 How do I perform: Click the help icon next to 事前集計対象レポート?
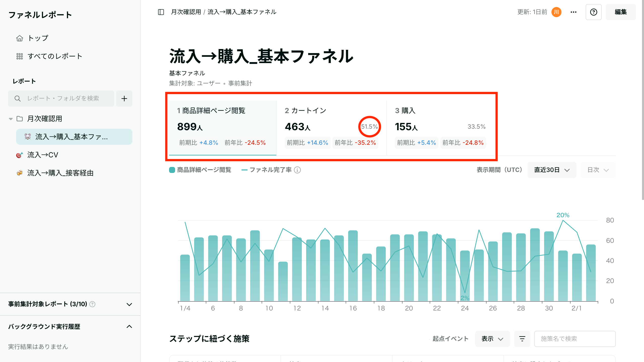[x=93, y=304]
